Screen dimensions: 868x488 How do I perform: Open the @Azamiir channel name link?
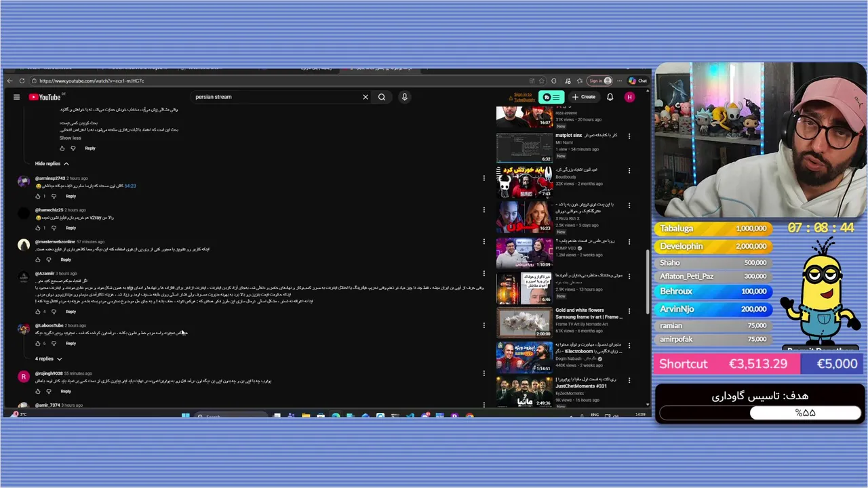point(45,274)
